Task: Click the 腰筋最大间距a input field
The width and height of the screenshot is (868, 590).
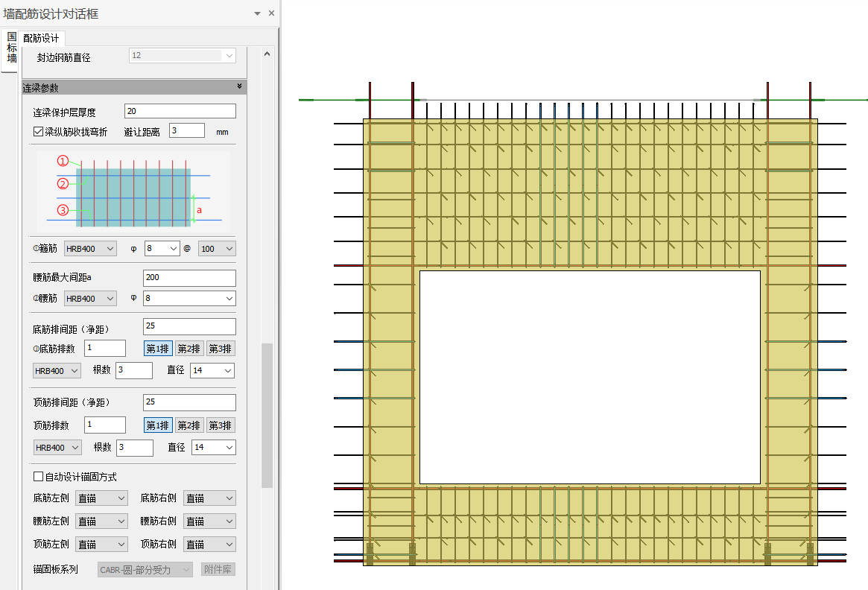Action: point(189,278)
